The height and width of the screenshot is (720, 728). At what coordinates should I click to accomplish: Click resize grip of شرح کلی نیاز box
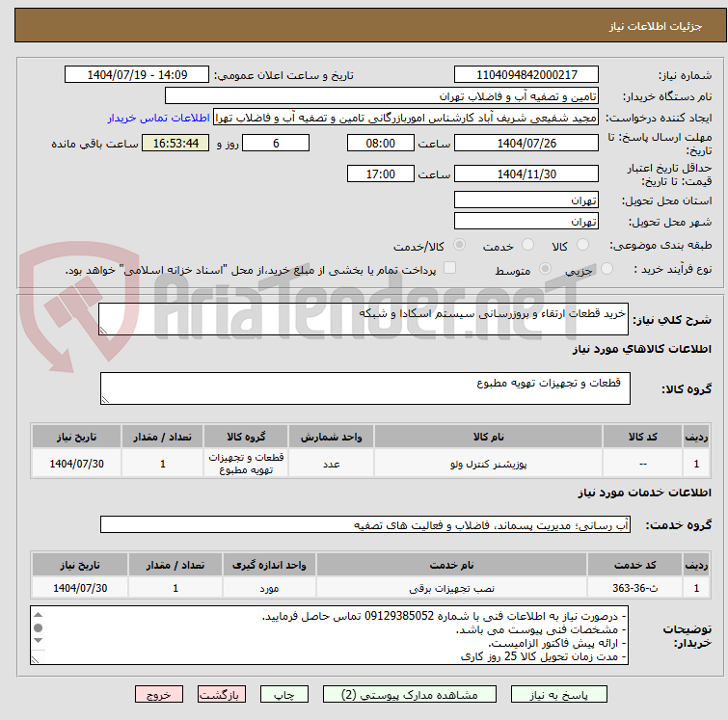(x=103, y=330)
